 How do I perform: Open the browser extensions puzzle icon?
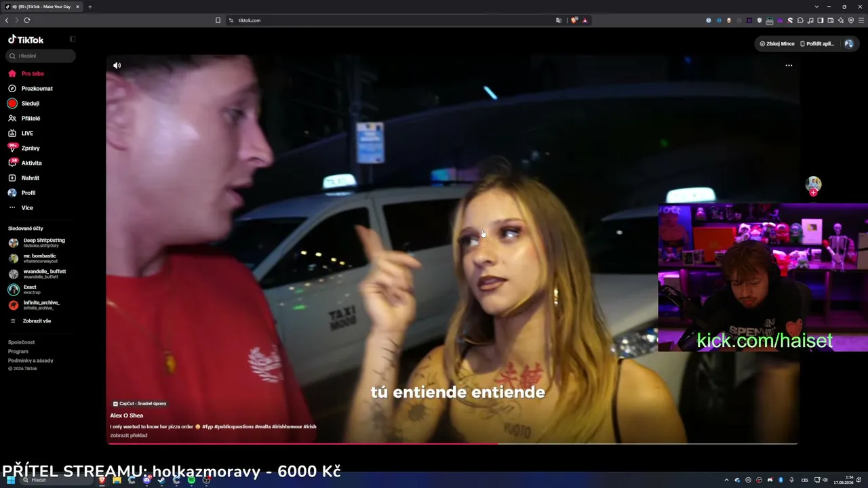pos(800,20)
